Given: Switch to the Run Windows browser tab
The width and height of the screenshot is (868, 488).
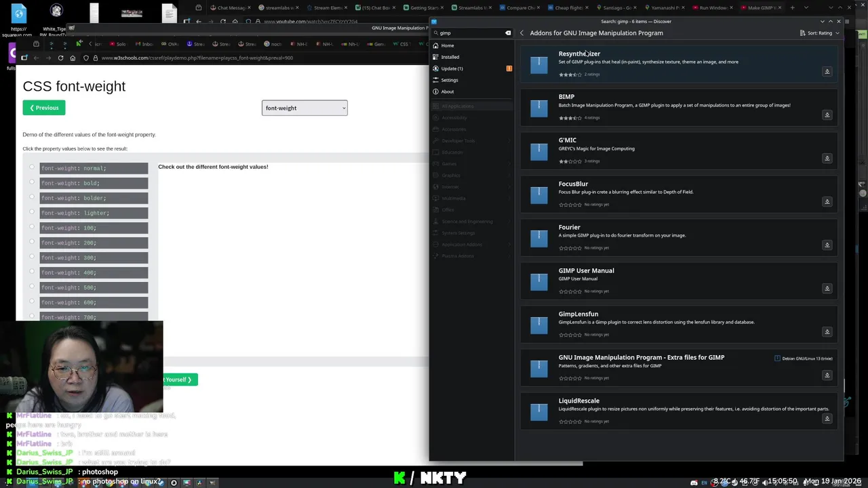Looking at the screenshot, I should click(x=713, y=7).
